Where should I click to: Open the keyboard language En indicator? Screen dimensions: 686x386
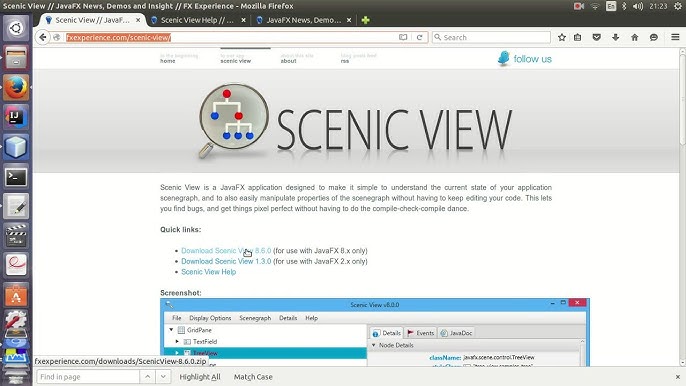tap(611, 6)
